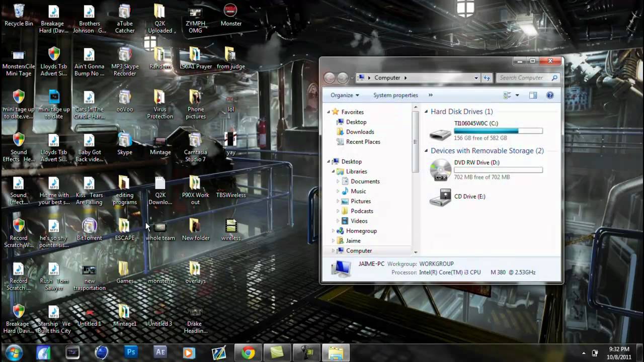Click the more-commands chevron on the toolbar
Image resolution: width=644 pixels, height=362 pixels.
click(x=430, y=95)
